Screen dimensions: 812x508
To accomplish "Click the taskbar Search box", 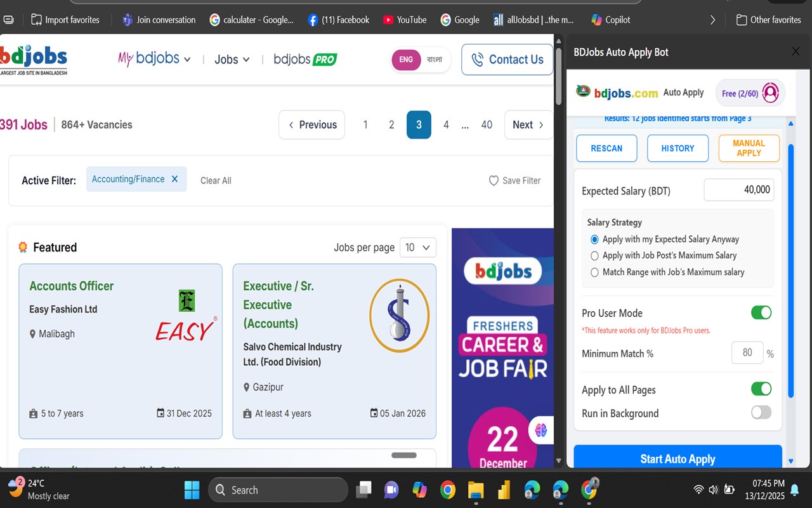I will coord(278,490).
